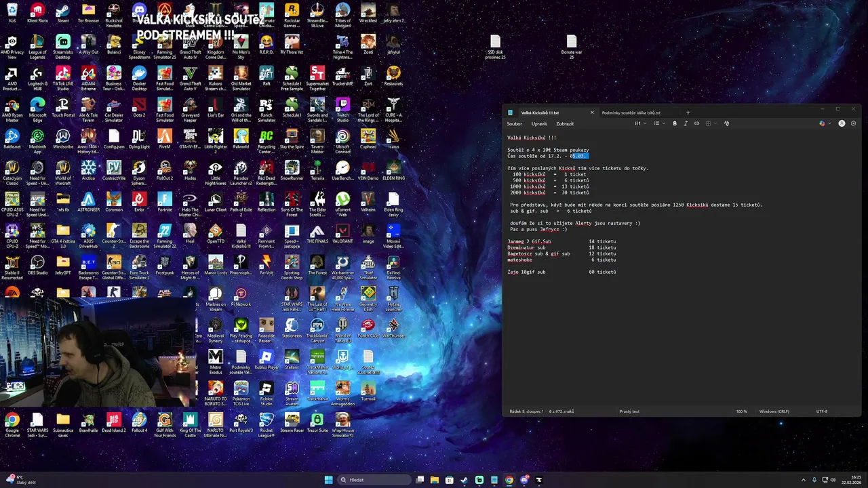Image resolution: width=868 pixels, height=488 pixels.
Task: Open the VALORANT desktop shortcut
Action: pos(342,232)
